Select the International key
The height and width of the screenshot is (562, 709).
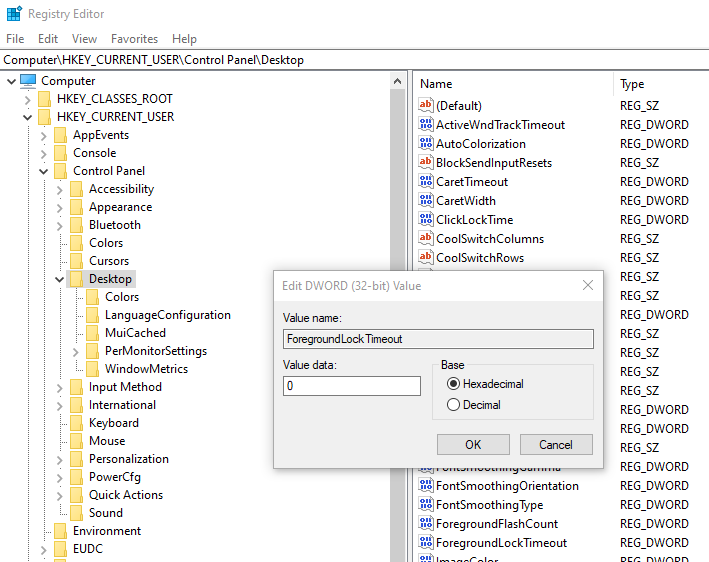coord(123,405)
